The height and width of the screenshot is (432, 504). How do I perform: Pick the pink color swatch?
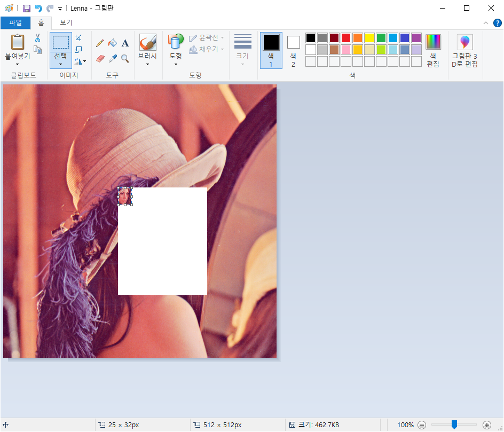click(x=346, y=50)
